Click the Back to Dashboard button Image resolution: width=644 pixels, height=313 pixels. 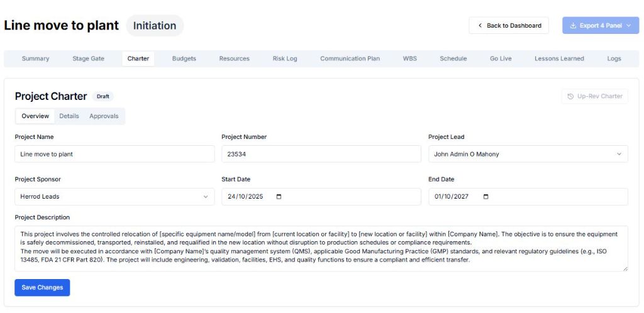[509, 25]
